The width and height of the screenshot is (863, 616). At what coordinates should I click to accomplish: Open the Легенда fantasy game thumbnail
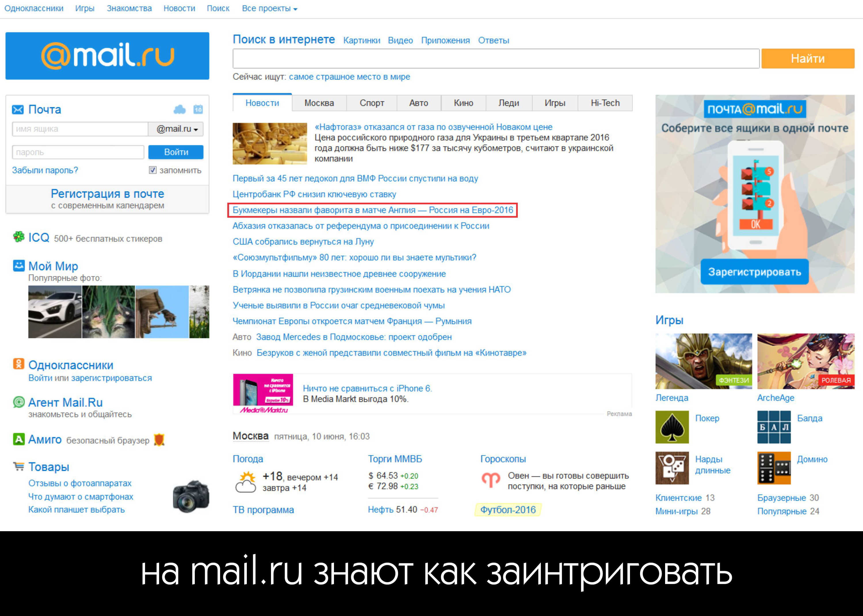(x=704, y=361)
